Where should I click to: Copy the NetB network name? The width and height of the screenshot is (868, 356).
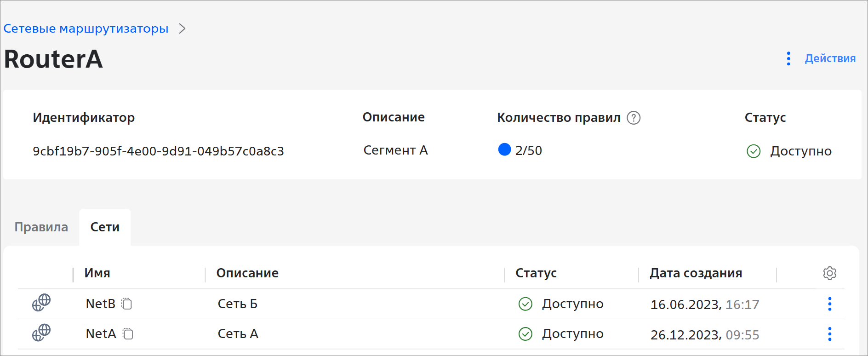point(127,304)
